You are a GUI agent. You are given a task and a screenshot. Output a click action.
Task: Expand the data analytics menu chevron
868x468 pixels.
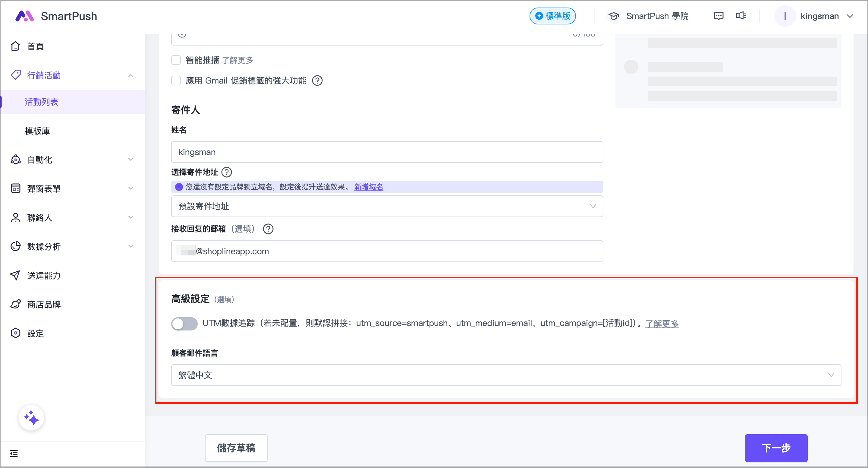(x=131, y=246)
